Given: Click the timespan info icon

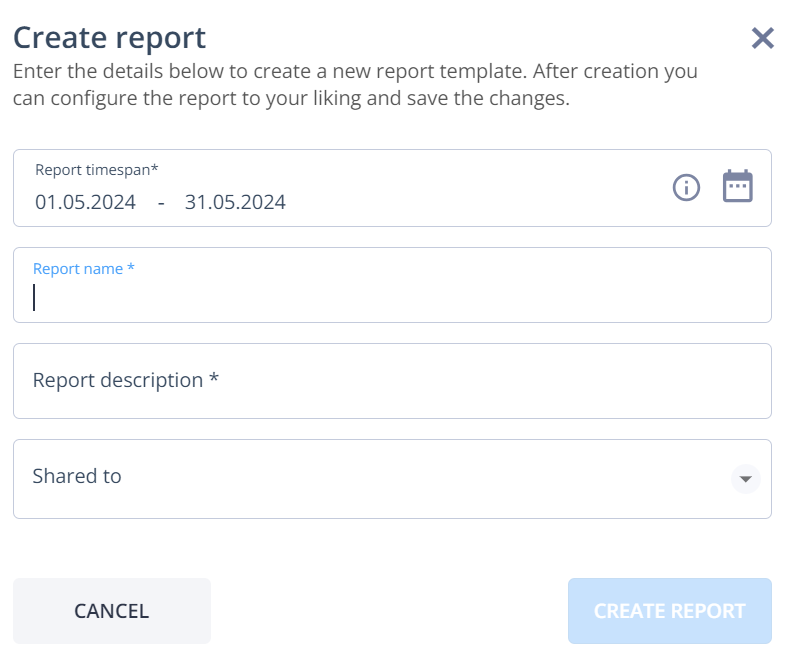Looking at the screenshot, I should point(686,188).
